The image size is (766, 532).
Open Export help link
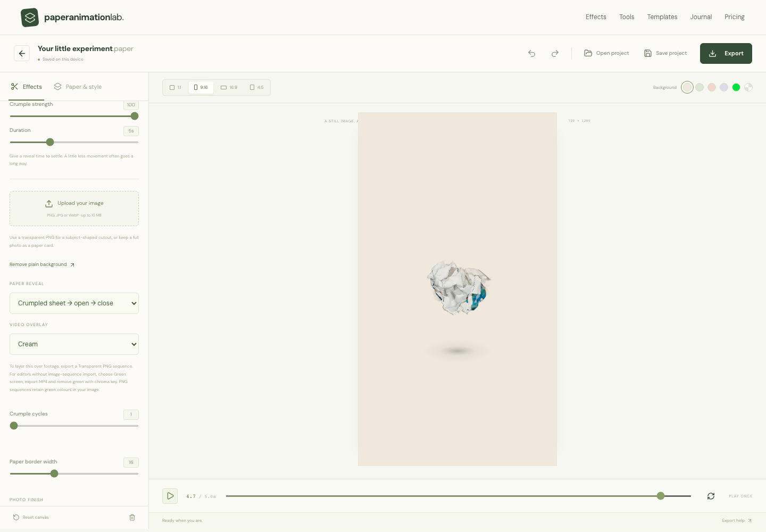pos(737,521)
